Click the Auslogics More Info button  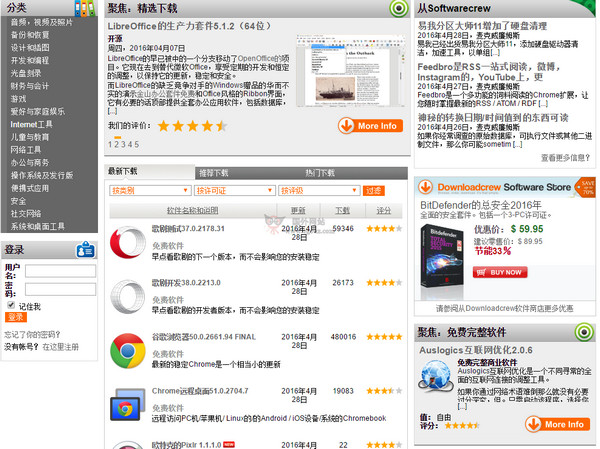point(558,424)
